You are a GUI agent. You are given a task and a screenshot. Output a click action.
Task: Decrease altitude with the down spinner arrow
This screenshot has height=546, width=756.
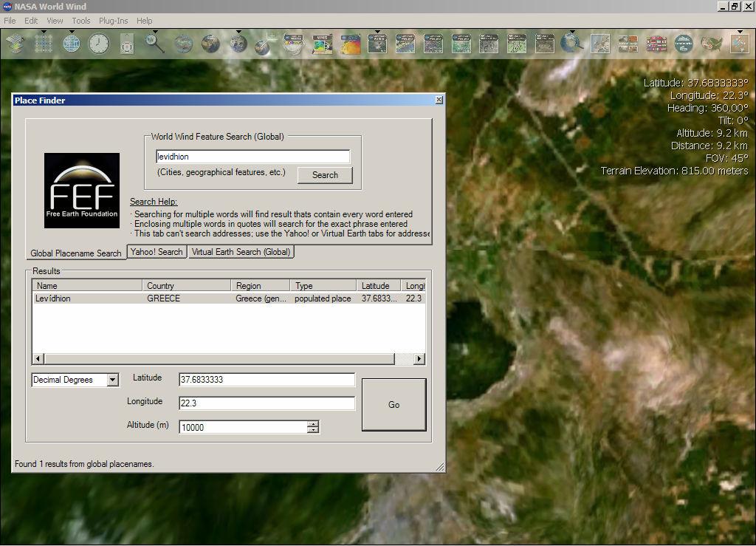pyautogui.click(x=313, y=430)
